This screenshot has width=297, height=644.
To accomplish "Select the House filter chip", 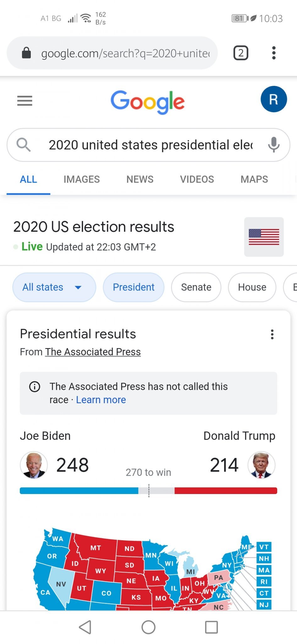I will 252,287.
